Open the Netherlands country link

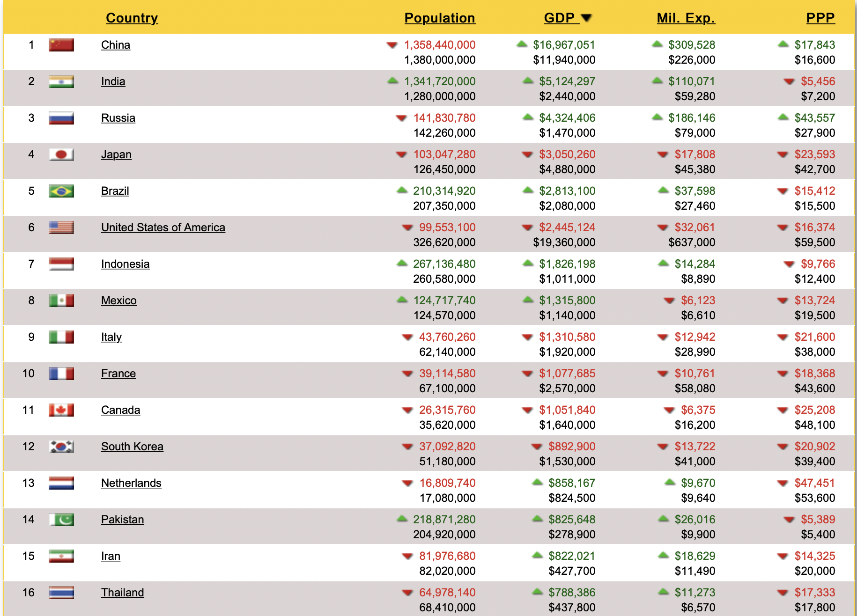[x=131, y=483]
